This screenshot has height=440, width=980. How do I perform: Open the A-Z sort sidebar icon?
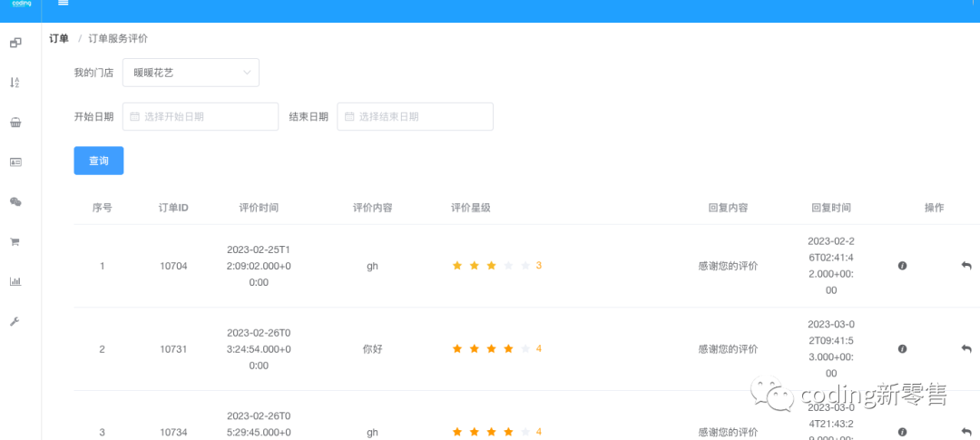[x=15, y=83]
